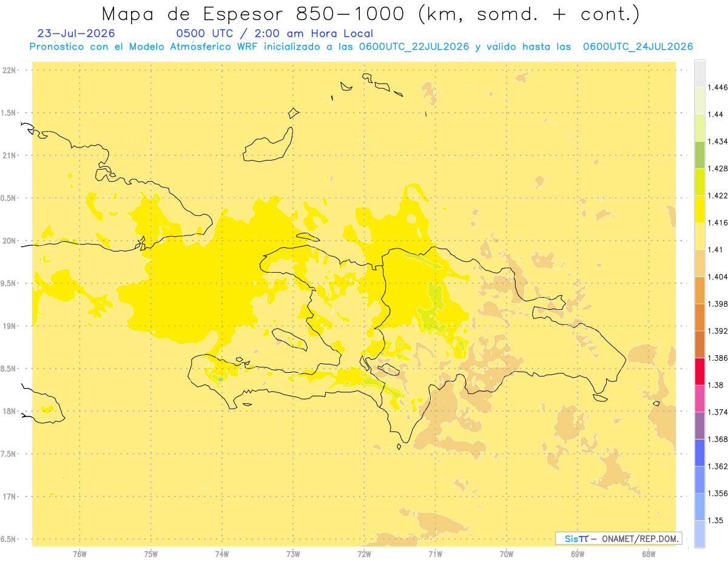Screen dimensions: 728x562
Task: Click the legend value '1.386'
Action: 717,358
